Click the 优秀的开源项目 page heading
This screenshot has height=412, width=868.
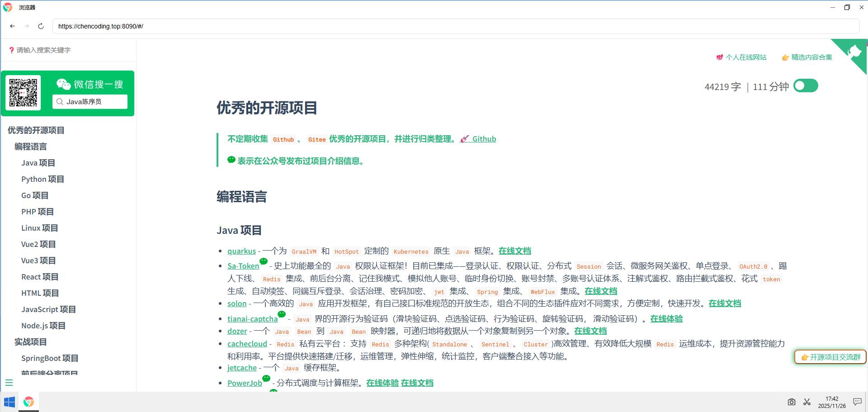tap(267, 108)
